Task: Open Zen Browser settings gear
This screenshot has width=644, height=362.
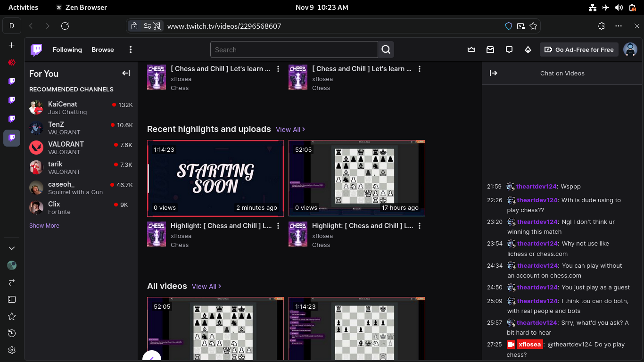Action: click(12, 350)
